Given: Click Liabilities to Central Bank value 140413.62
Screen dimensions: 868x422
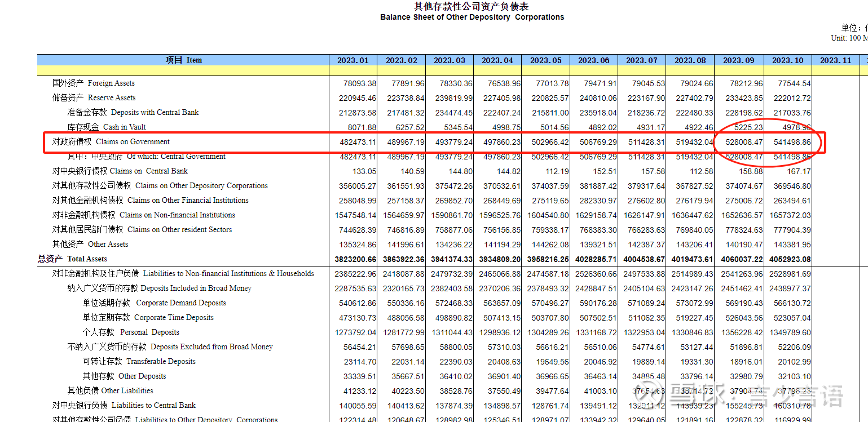Looking at the screenshot, I should [x=406, y=406].
